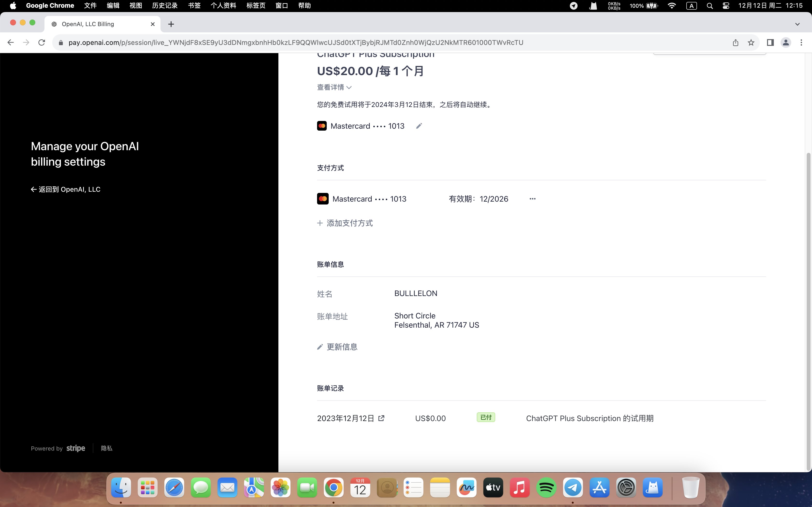Open the Chrome three-dot menu
The height and width of the screenshot is (507, 812).
click(801, 42)
